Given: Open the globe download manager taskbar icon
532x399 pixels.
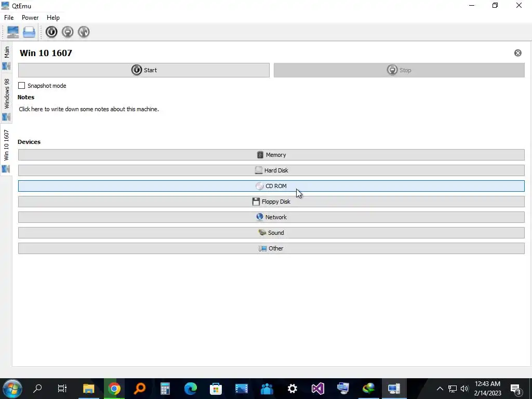Looking at the screenshot, I should pos(368,389).
